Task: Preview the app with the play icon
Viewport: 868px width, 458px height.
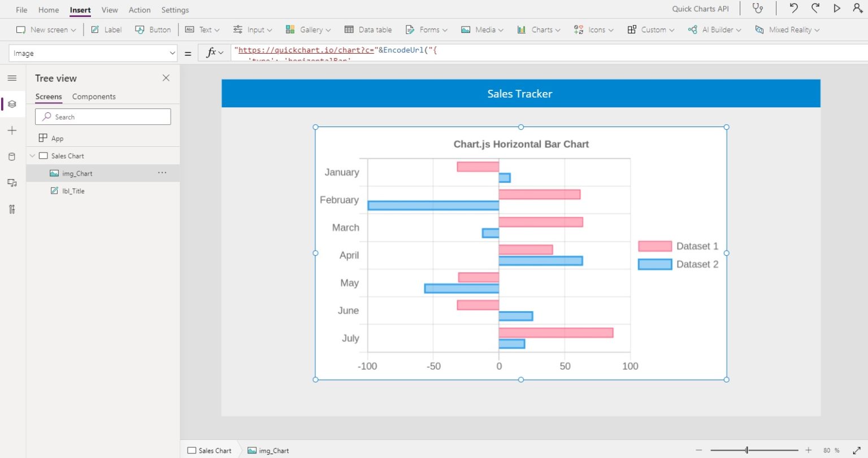Action: pos(838,8)
